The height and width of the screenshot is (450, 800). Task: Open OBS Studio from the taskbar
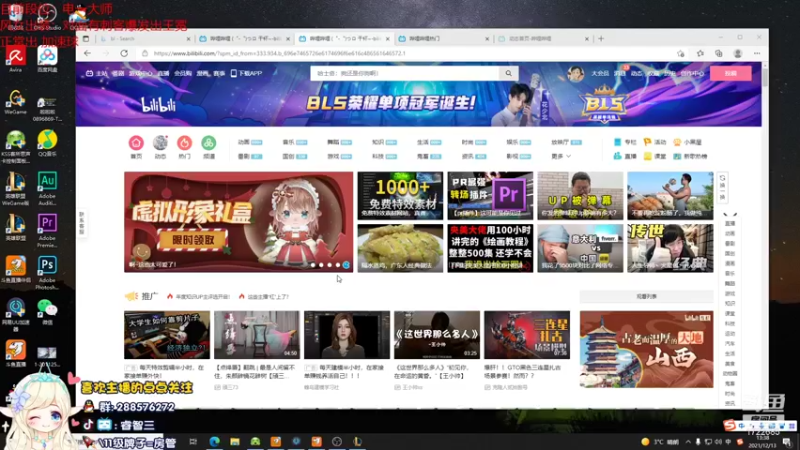pos(337,441)
